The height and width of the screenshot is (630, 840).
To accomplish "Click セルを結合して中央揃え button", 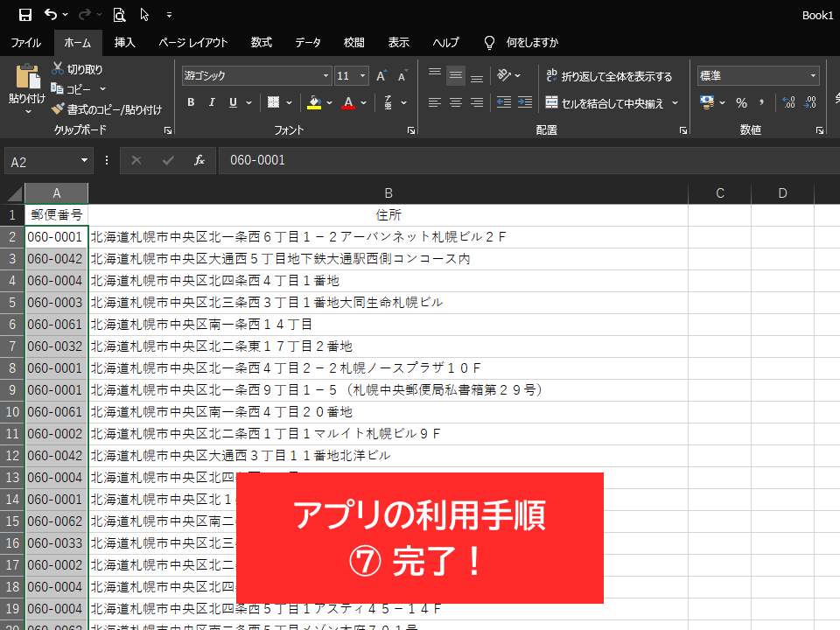I will tap(605, 103).
